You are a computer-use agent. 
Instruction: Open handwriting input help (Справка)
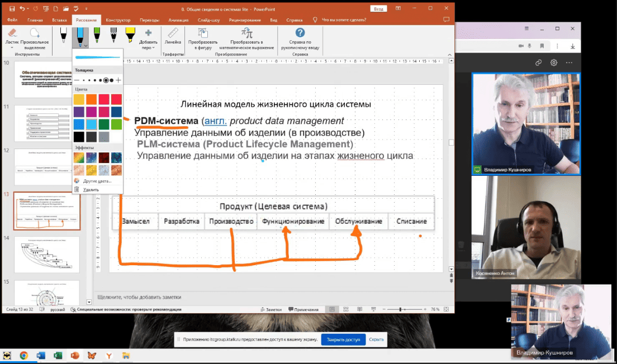(x=300, y=35)
